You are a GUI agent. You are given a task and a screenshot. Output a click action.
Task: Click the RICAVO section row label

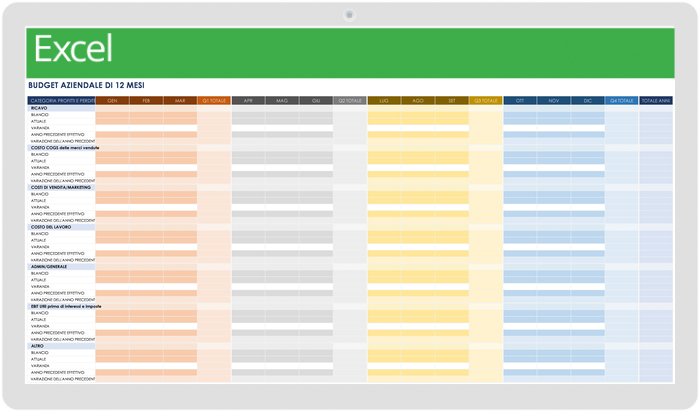[x=39, y=108]
